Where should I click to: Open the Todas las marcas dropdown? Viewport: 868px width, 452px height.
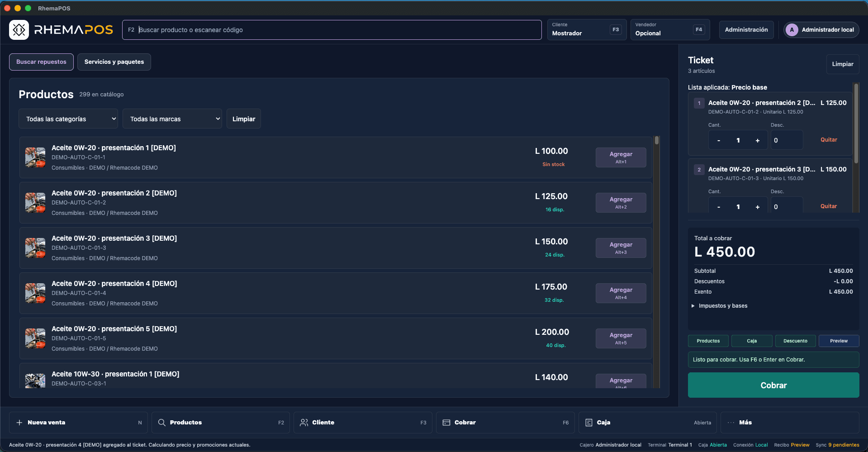(x=172, y=119)
